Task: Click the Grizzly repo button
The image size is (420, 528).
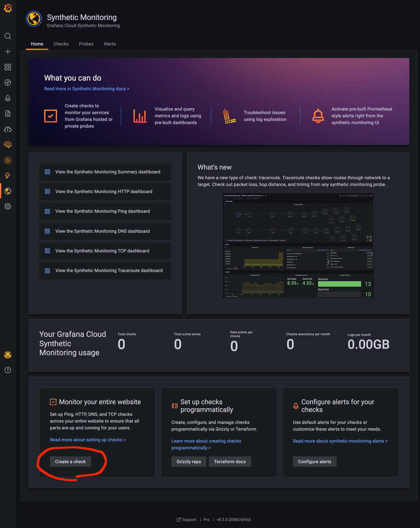Action: pyautogui.click(x=189, y=462)
